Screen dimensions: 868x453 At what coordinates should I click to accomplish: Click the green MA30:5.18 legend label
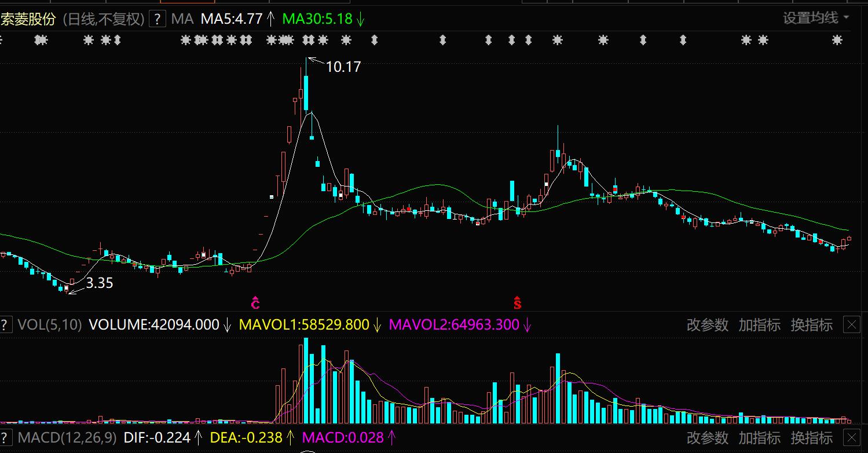317,19
